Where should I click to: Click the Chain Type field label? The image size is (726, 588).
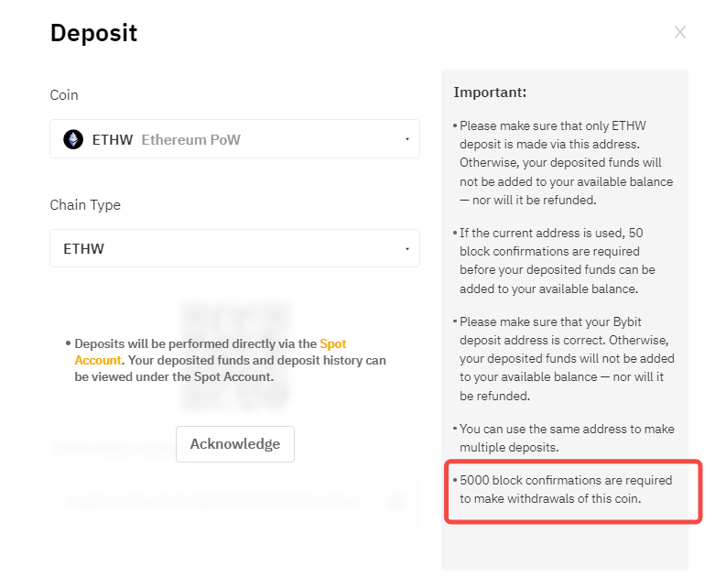(x=85, y=205)
